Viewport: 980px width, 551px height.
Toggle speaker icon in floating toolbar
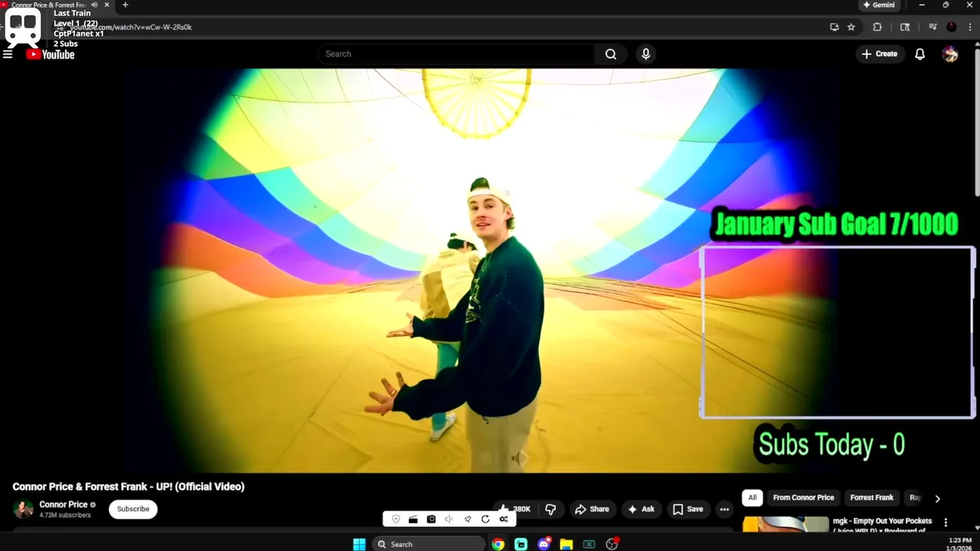[x=449, y=519]
